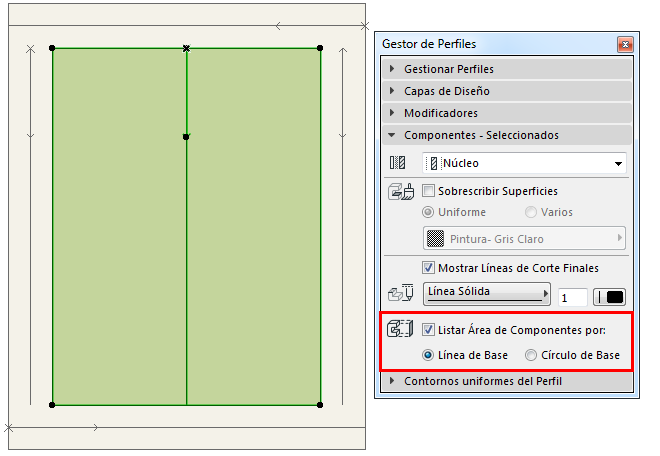The height and width of the screenshot is (456, 660).
Task: Open the black pen color swatch
Action: tap(609, 297)
